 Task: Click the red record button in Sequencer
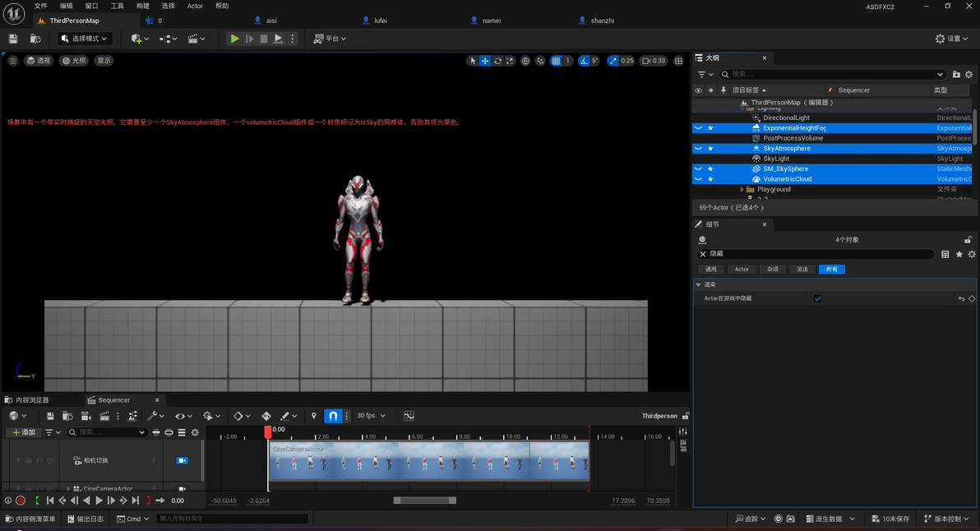(x=21, y=501)
